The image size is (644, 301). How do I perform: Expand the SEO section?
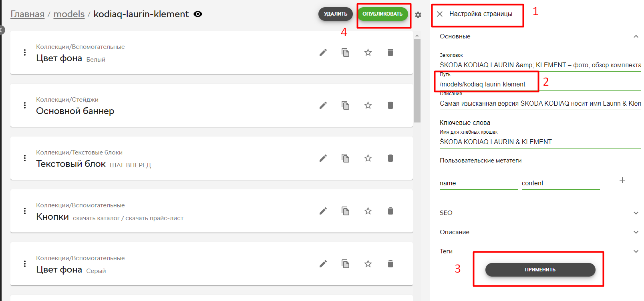[x=636, y=213]
